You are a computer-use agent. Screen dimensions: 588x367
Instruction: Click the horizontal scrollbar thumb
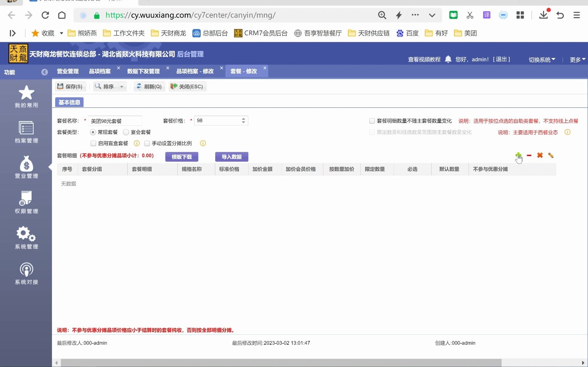(x=281, y=363)
